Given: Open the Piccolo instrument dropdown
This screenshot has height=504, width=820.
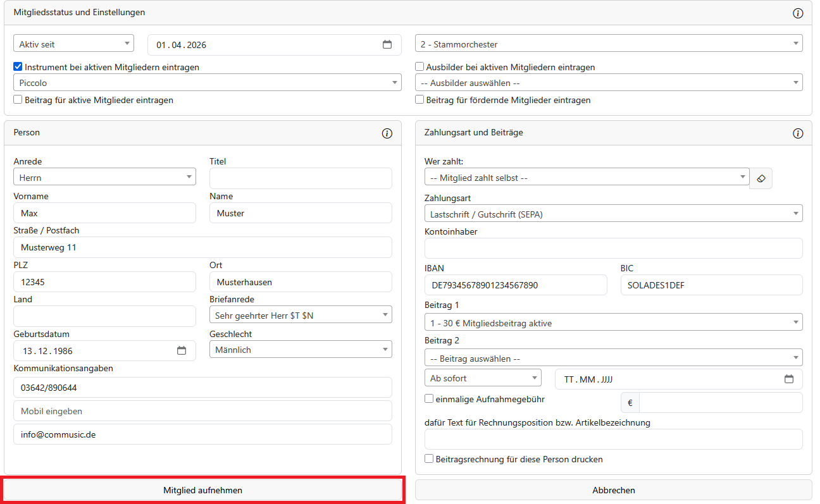Looking at the screenshot, I should click(207, 83).
